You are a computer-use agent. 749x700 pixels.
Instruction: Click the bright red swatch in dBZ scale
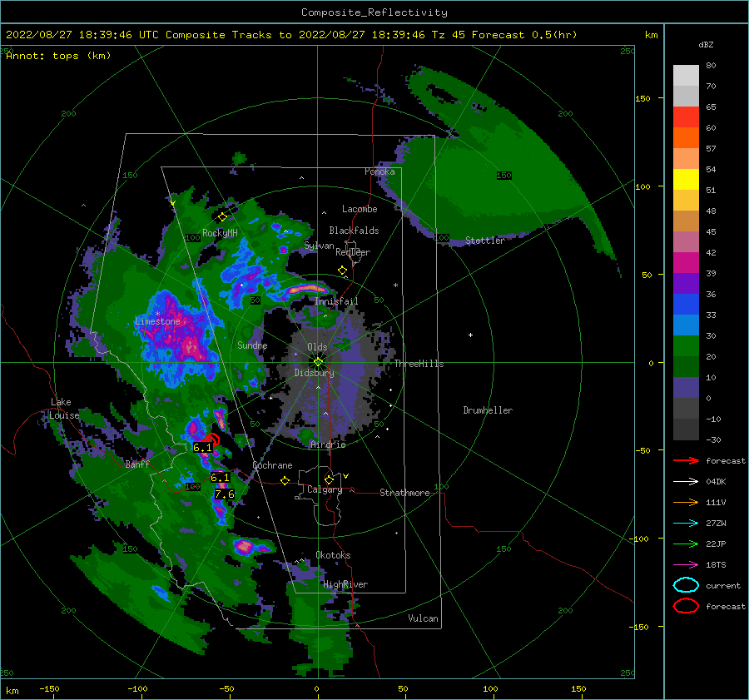coord(686,117)
